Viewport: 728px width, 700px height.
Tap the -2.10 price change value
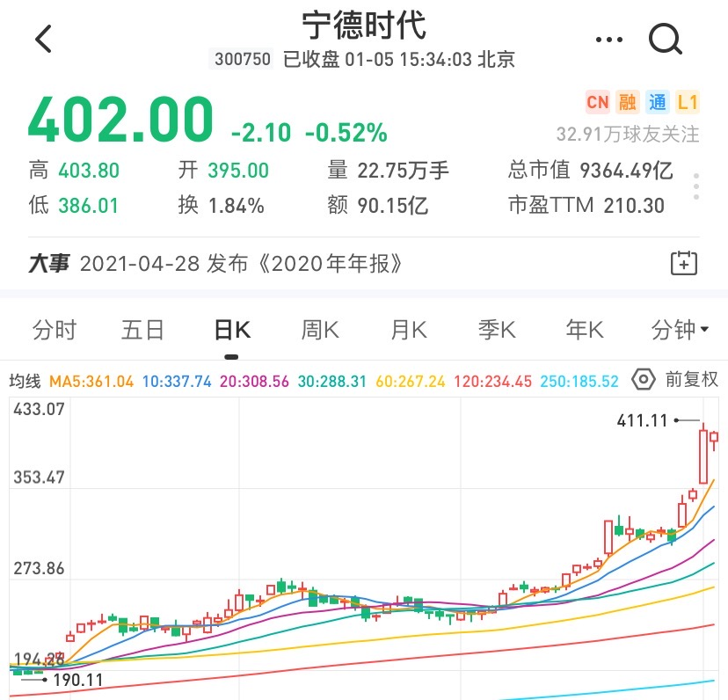coord(261,133)
